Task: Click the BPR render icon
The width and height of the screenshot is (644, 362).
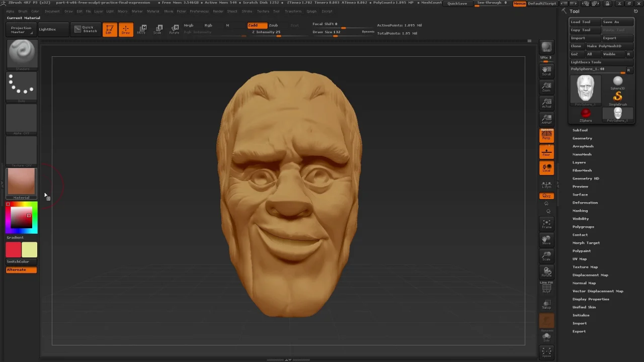Action: tap(546, 48)
